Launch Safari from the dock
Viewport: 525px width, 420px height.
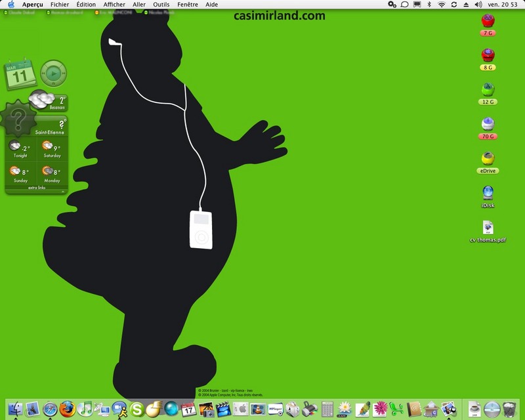(x=50, y=409)
